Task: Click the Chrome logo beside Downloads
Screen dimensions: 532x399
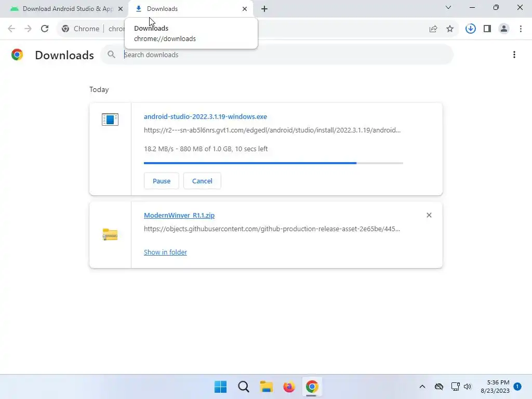Action: [17, 55]
